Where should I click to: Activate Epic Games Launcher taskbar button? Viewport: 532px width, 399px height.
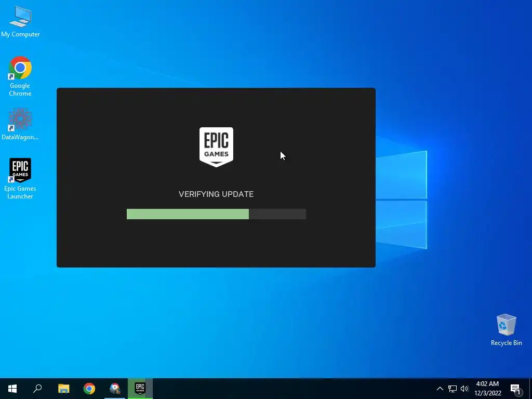click(140, 388)
